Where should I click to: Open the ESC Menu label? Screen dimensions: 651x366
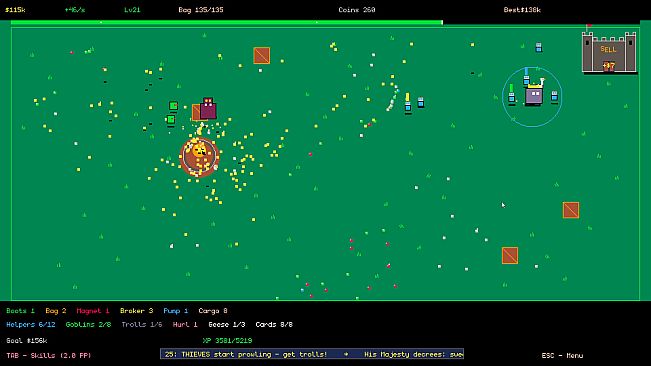(x=562, y=356)
